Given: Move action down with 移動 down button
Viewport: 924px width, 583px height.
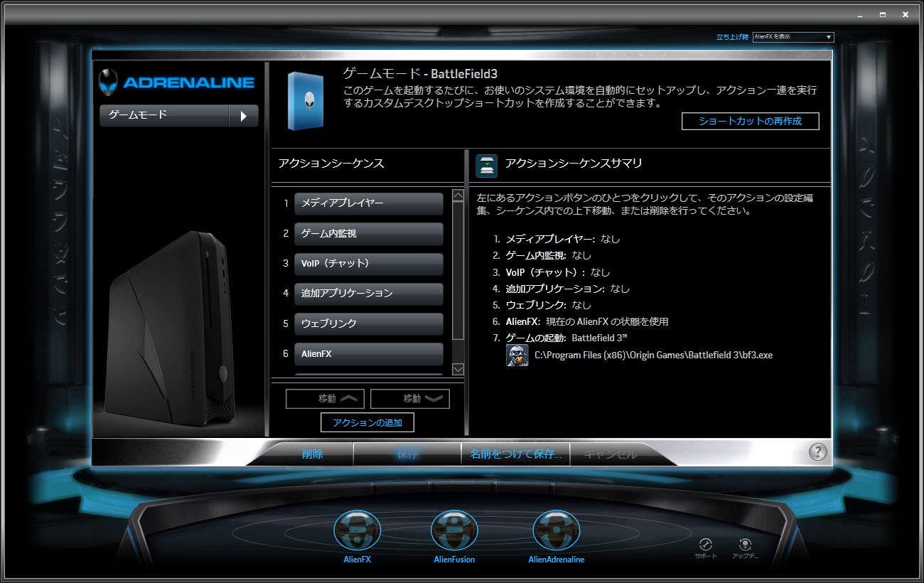Looking at the screenshot, I should [x=410, y=399].
